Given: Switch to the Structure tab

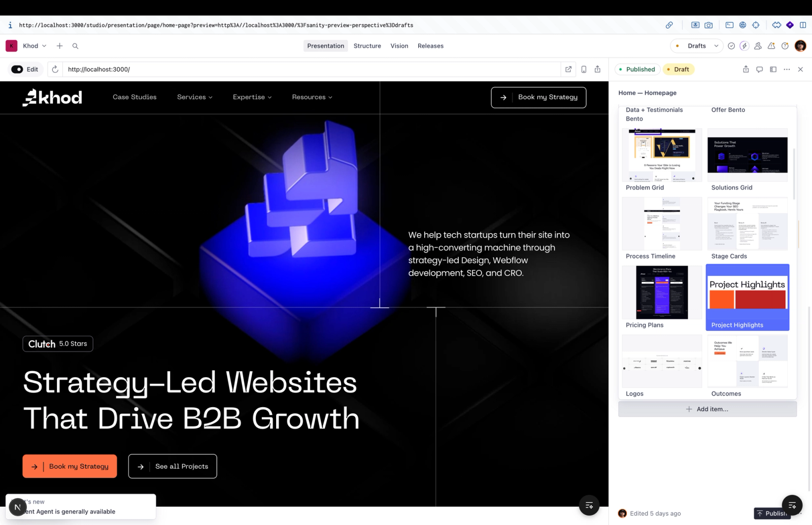Looking at the screenshot, I should (367, 46).
